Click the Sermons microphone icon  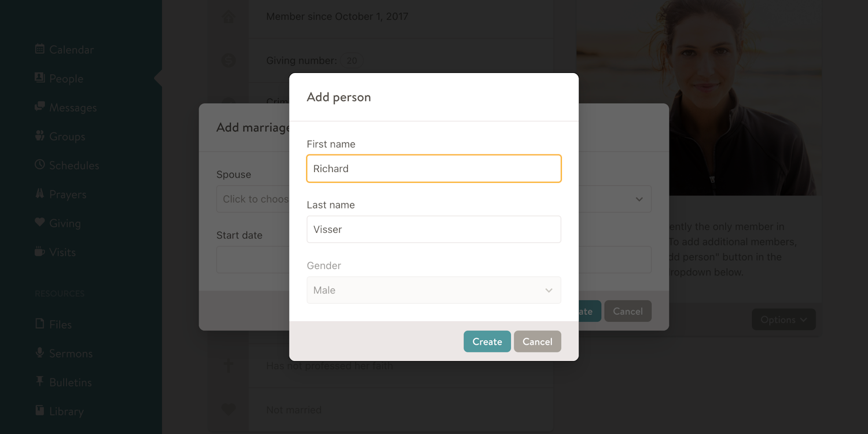coord(39,353)
